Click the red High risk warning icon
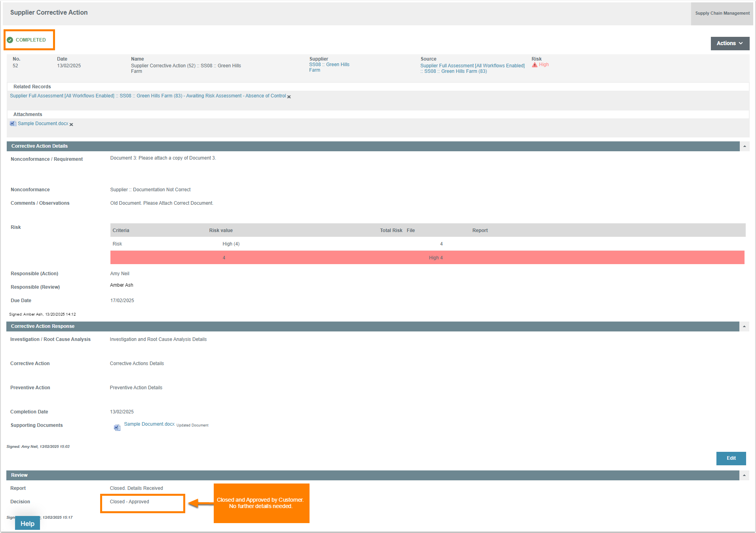Viewport: 756px width, 533px height. [x=535, y=65]
